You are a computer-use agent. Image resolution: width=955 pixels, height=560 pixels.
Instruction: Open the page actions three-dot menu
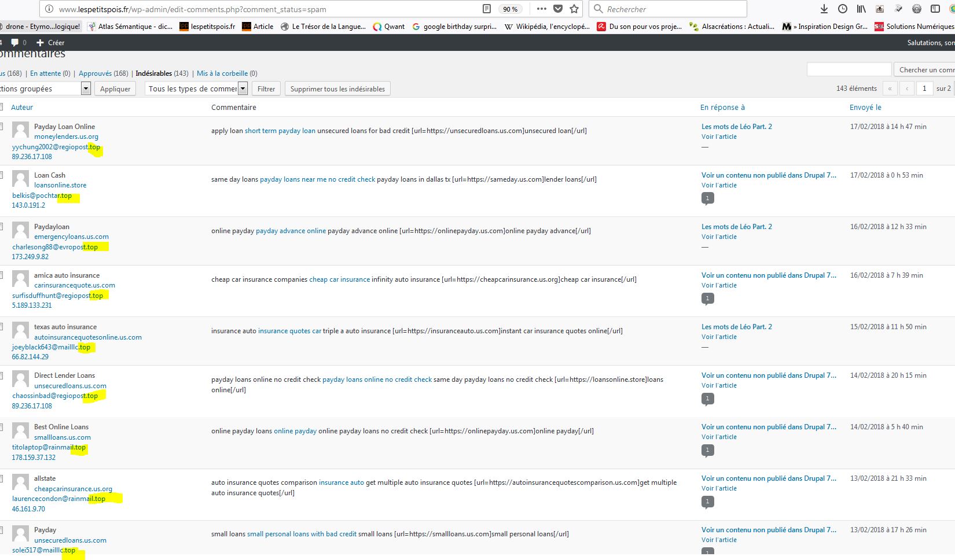click(541, 9)
